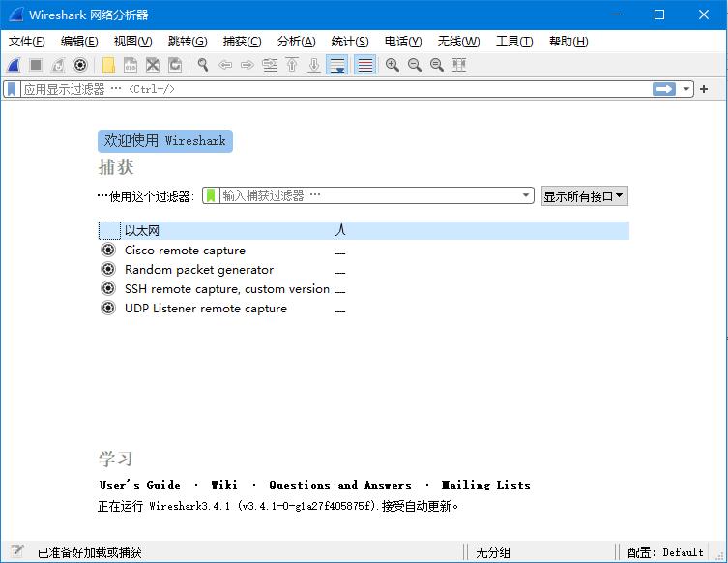Select Cisco remote capture interface
This screenshot has width=728, height=563.
[185, 250]
